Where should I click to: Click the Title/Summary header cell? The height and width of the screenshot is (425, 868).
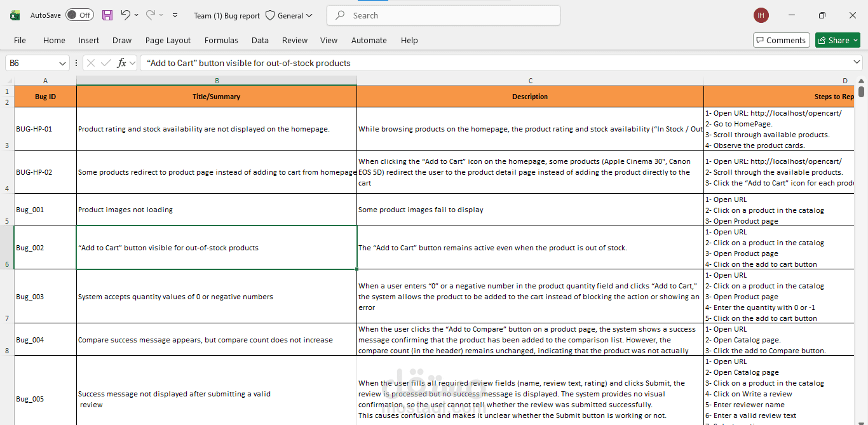pos(217,97)
